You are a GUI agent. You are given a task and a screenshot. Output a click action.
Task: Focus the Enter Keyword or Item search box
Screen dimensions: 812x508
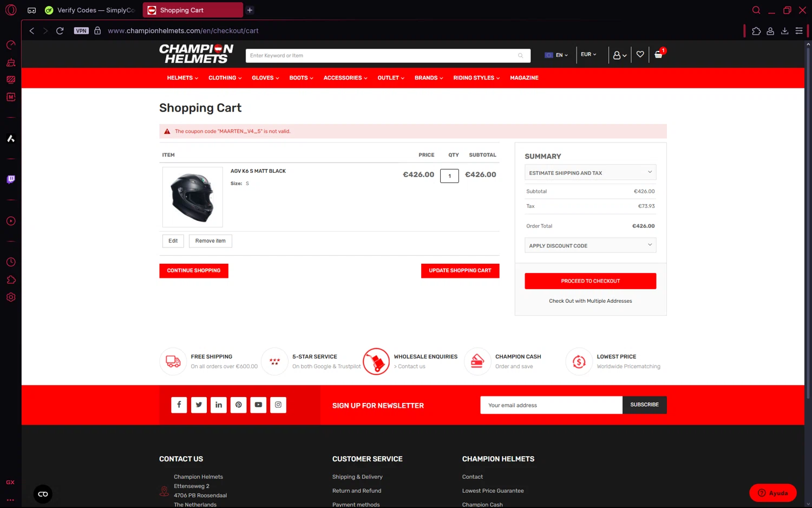coord(388,55)
